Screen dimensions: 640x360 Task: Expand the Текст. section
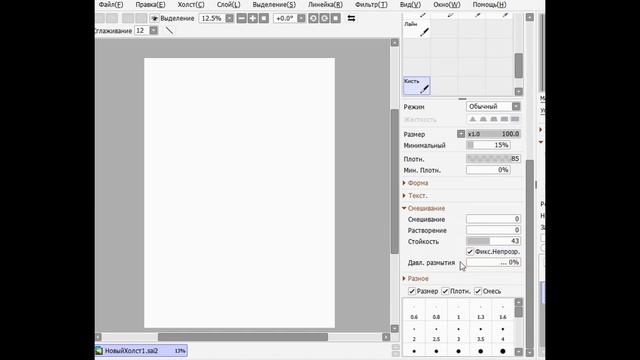pos(415,196)
